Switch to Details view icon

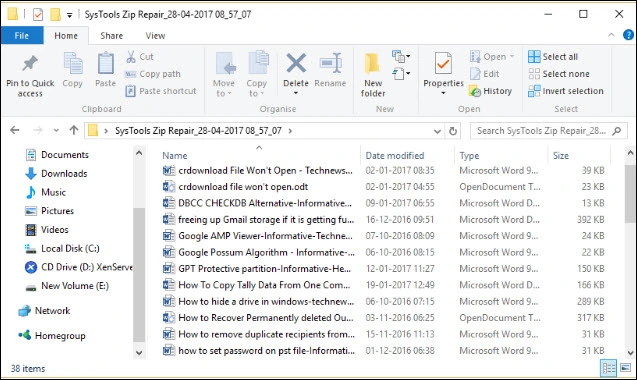609,368
